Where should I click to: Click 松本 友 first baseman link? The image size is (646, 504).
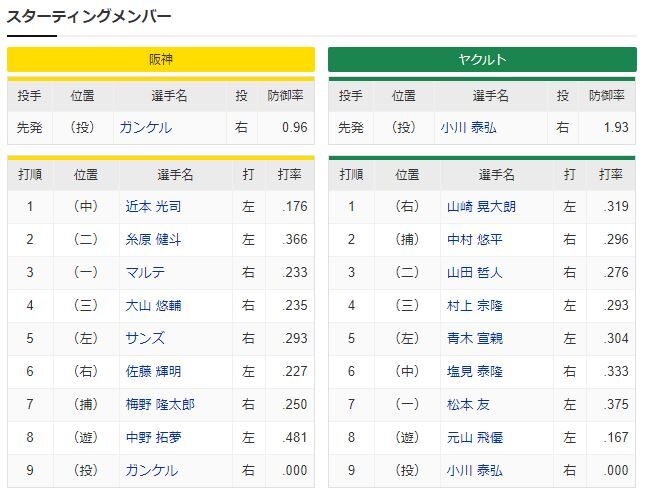(x=468, y=404)
